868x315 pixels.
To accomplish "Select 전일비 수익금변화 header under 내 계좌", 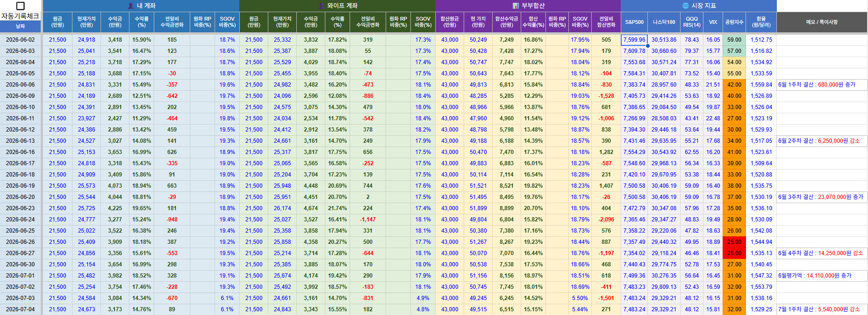I will pos(172,22).
